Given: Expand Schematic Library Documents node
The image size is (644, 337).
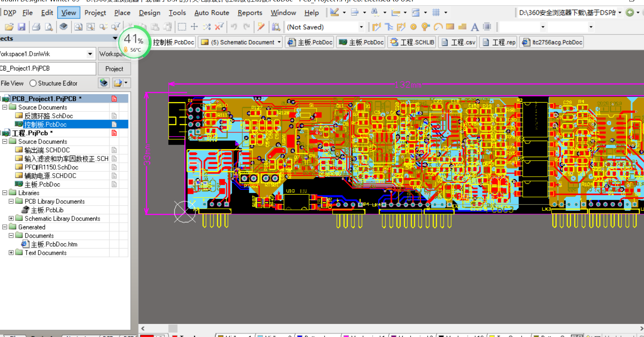Looking at the screenshot, I should [x=11, y=218].
